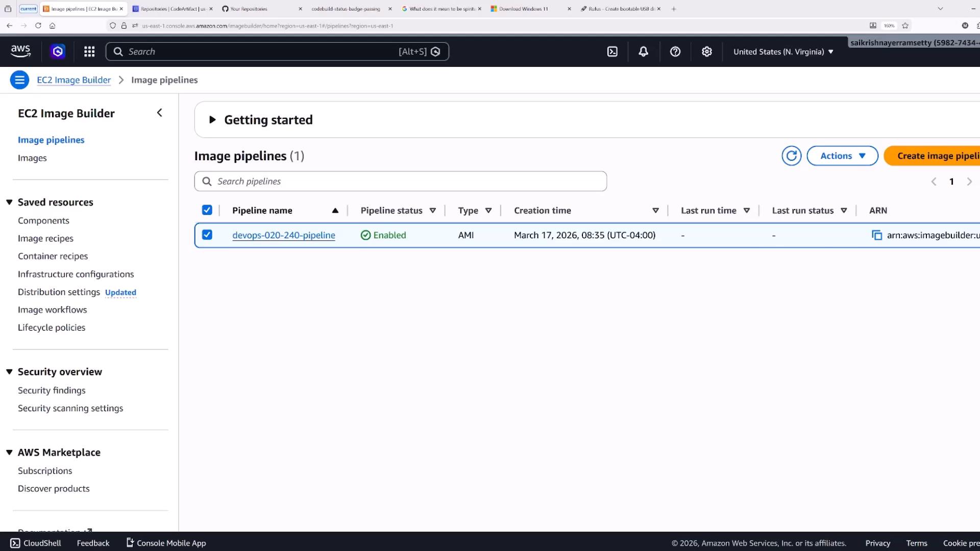This screenshot has width=980, height=551.
Task: Uncheck the devops-020-240-pipeline row checkbox
Action: pyautogui.click(x=207, y=235)
